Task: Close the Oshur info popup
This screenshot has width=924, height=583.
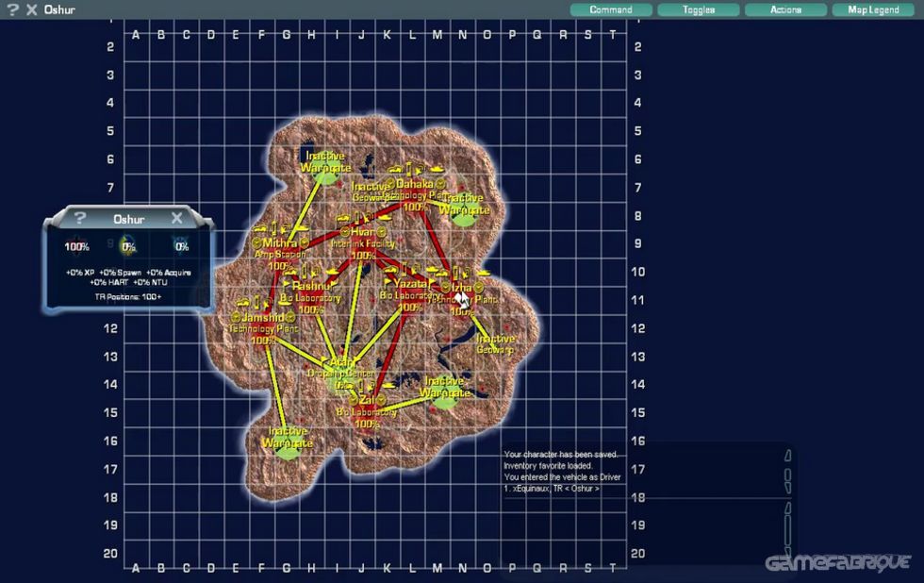Action: click(176, 218)
